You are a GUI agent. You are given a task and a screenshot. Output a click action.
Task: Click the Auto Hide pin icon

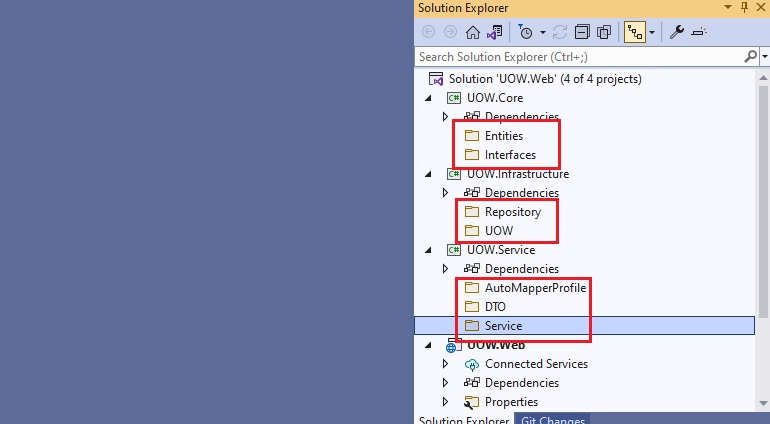point(744,7)
